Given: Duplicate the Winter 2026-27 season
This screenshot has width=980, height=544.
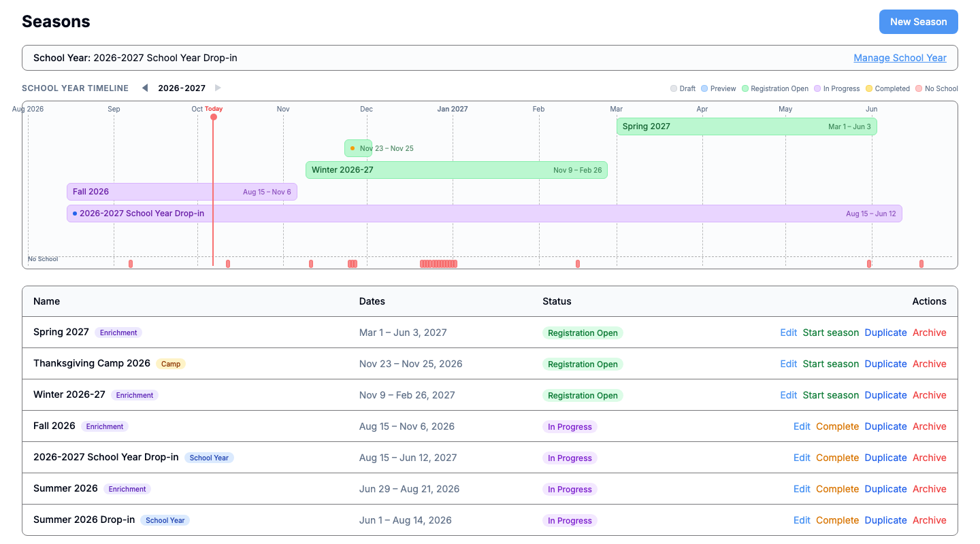Looking at the screenshot, I should click(885, 395).
